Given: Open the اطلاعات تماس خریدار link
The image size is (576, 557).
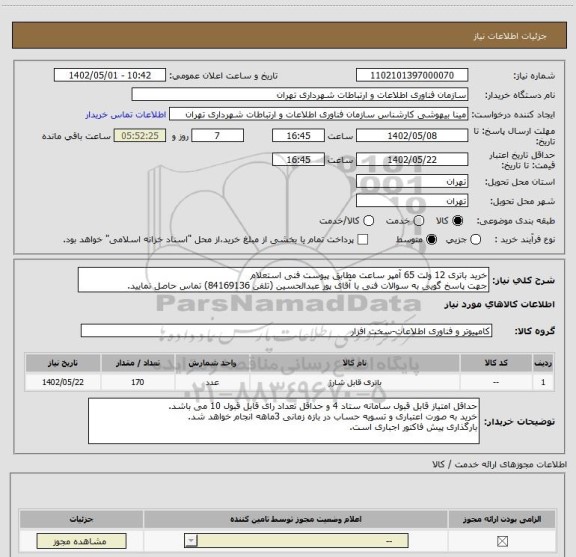Looking at the screenshot, I should tap(126, 115).
